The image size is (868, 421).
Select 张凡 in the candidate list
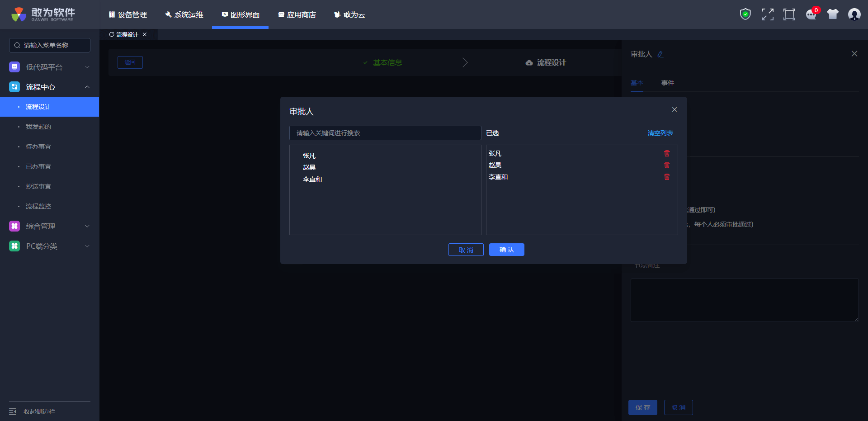309,156
